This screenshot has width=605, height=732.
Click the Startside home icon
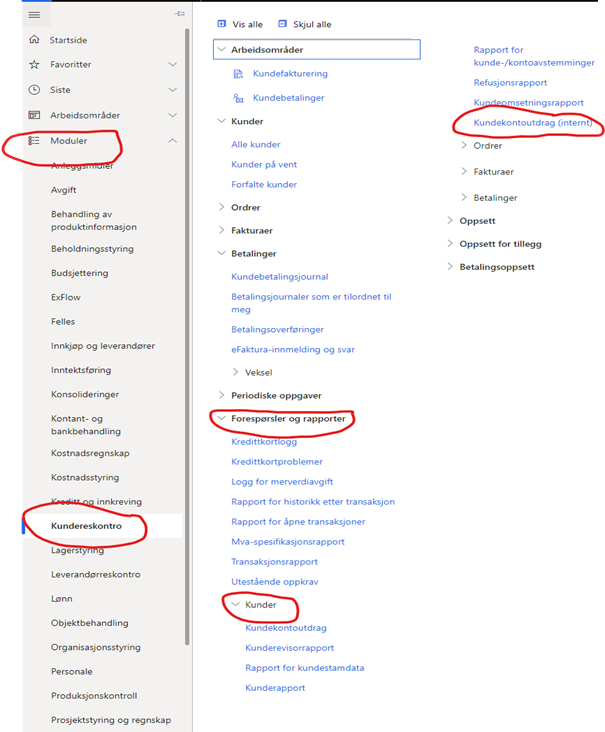pos(34,40)
